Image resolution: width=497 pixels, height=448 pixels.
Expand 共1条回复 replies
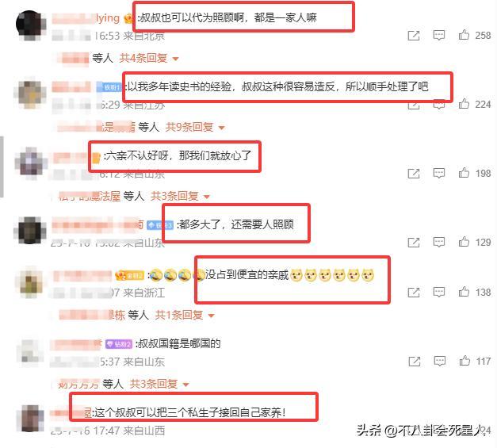click(185, 315)
